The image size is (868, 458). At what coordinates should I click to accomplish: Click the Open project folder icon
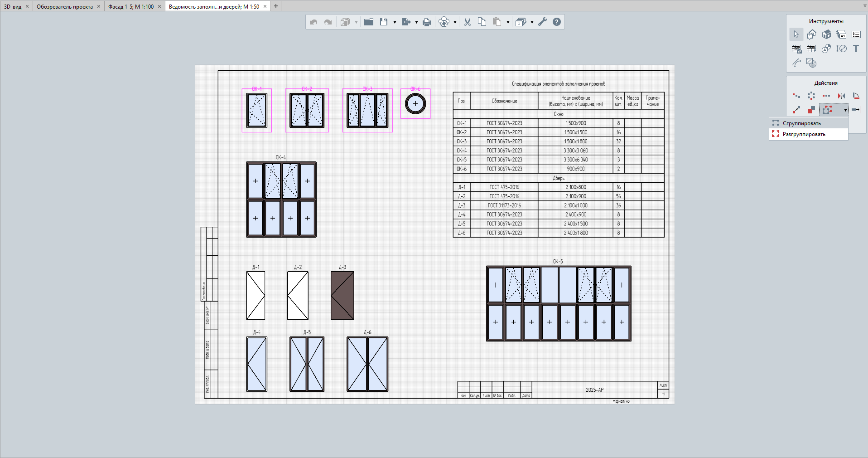coord(369,22)
